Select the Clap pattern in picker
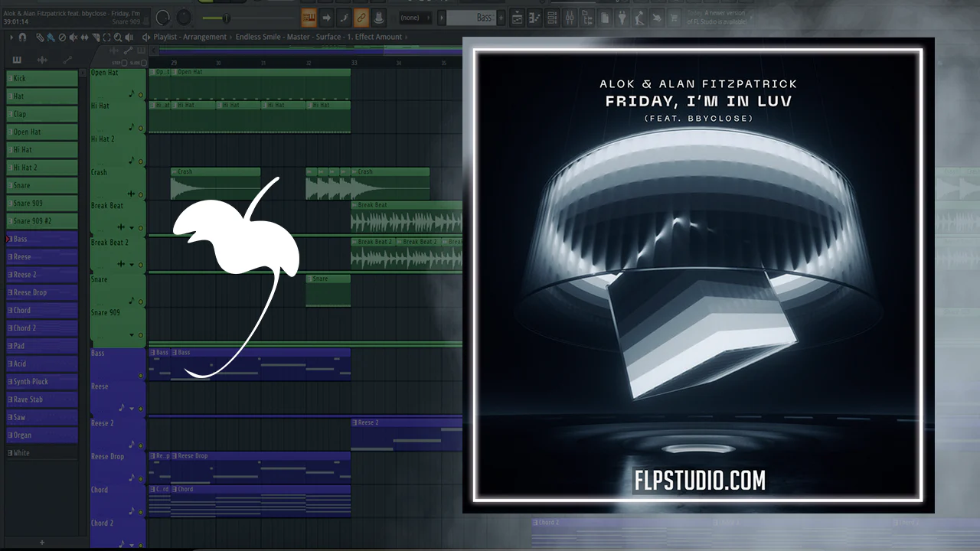 [x=42, y=114]
